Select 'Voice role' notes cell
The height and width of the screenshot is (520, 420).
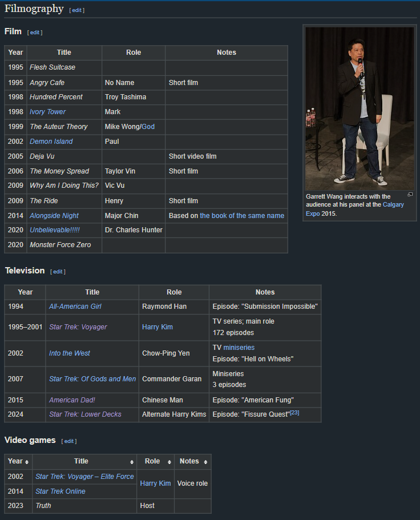tap(193, 483)
